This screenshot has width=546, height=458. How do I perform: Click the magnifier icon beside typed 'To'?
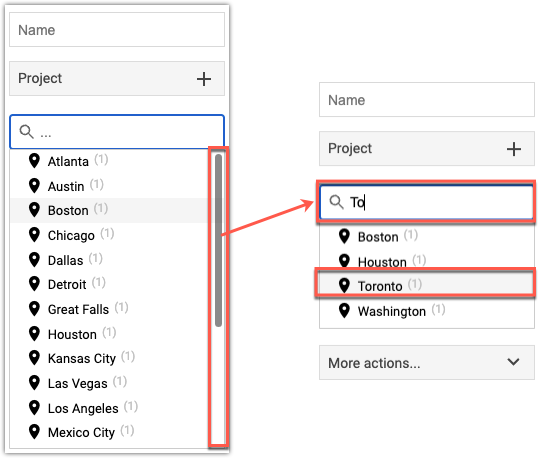pyautogui.click(x=336, y=202)
